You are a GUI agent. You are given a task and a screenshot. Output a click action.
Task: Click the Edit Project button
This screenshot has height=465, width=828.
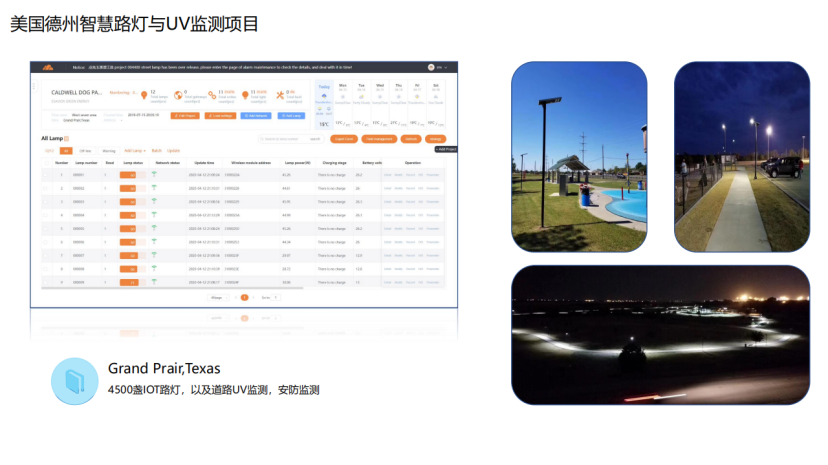pos(185,116)
